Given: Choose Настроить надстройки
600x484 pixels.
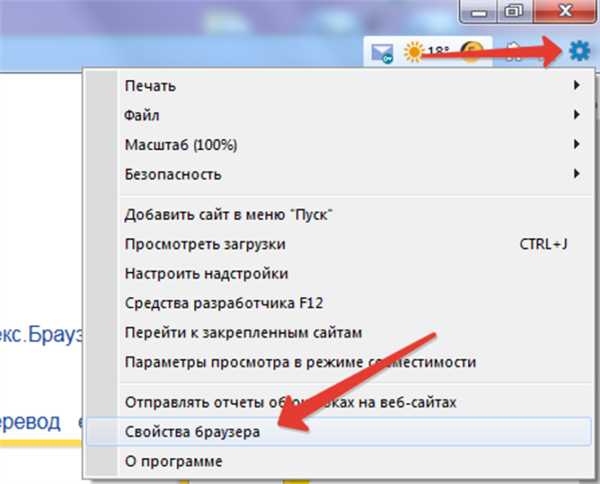Looking at the screenshot, I should tap(339, 274).
